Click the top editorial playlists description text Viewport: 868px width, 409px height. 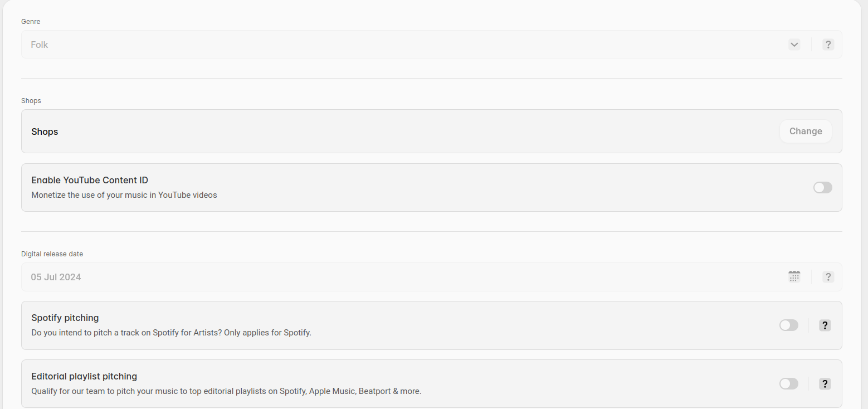(x=226, y=391)
